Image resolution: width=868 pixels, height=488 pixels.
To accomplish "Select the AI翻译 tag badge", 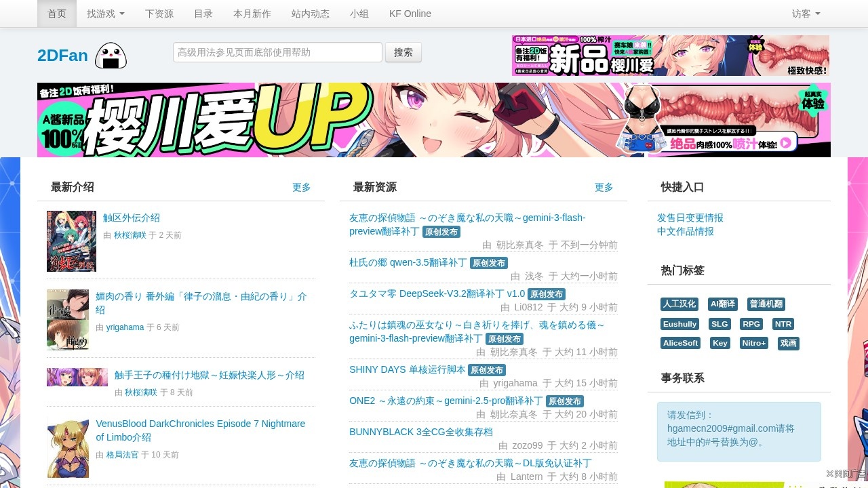I will 722,304.
